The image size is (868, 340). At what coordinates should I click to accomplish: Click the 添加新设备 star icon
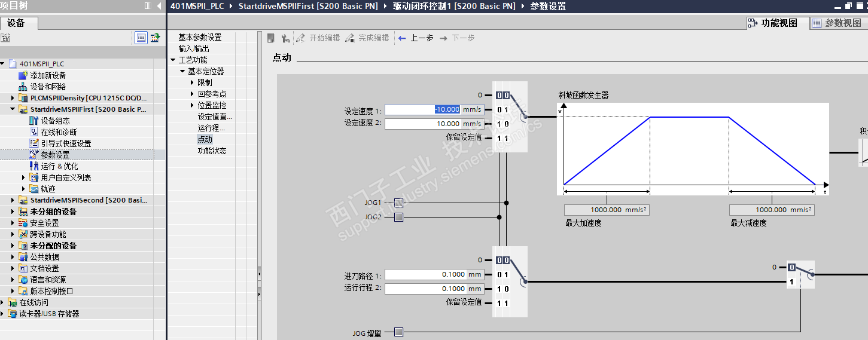[23, 75]
